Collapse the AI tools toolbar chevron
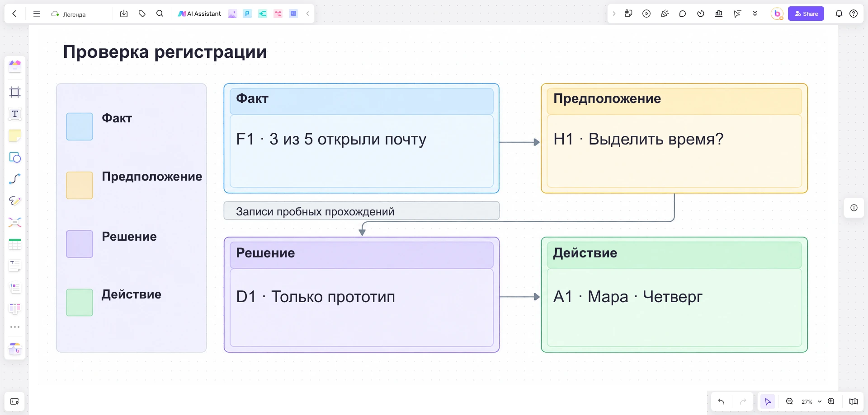 click(307, 14)
